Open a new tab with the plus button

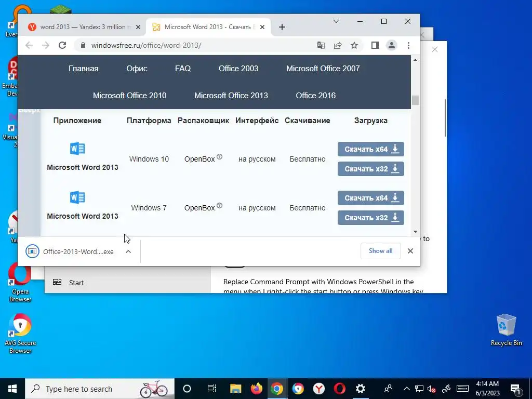coord(282,27)
